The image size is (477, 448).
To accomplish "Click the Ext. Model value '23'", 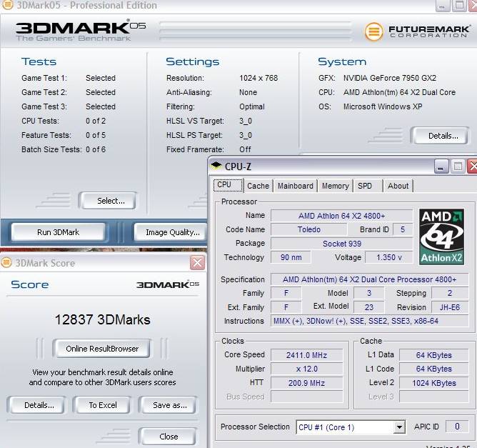I will [369, 307].
